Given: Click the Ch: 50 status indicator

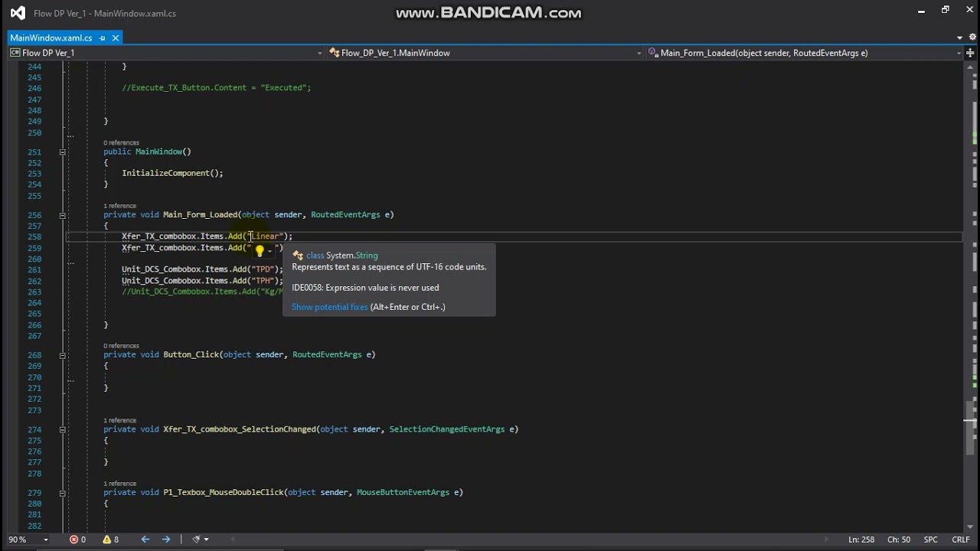Looking at the screenshot, I should (899, 540).
